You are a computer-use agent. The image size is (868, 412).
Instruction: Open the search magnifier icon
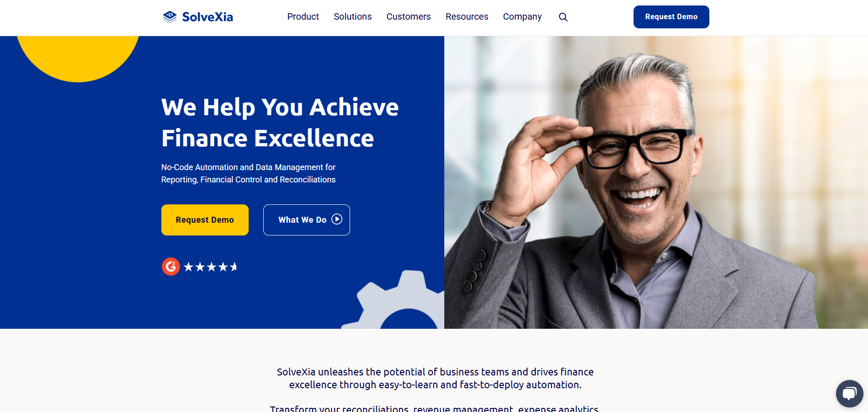tap(563, 17)
